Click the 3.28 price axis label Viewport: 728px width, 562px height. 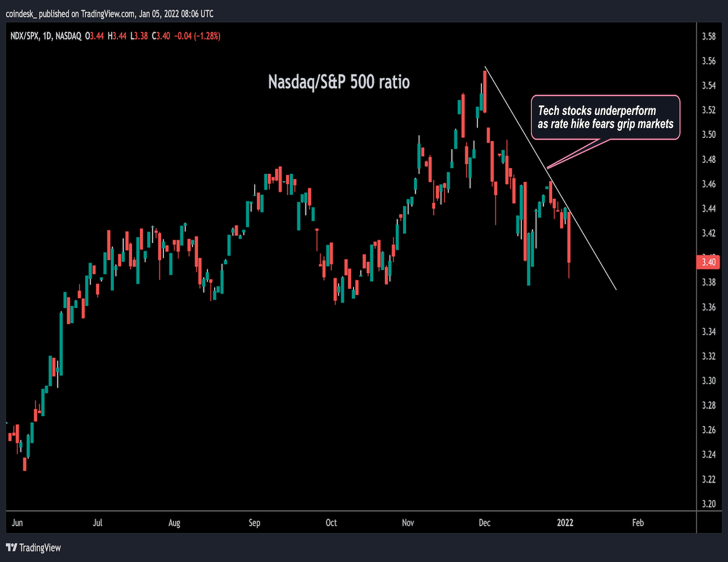709,405
